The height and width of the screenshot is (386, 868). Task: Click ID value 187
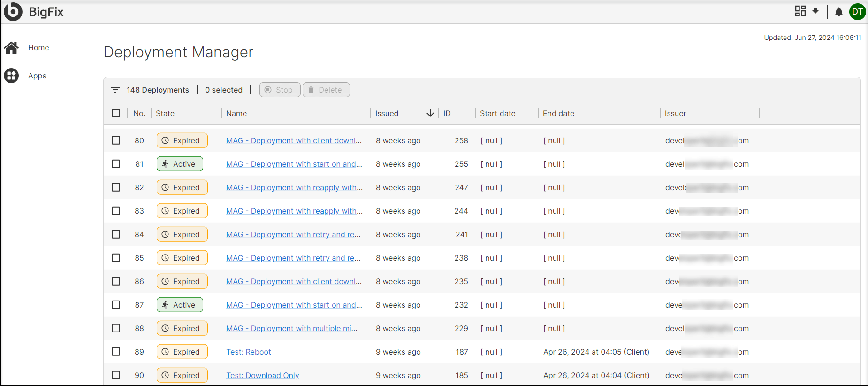point(462,352)
